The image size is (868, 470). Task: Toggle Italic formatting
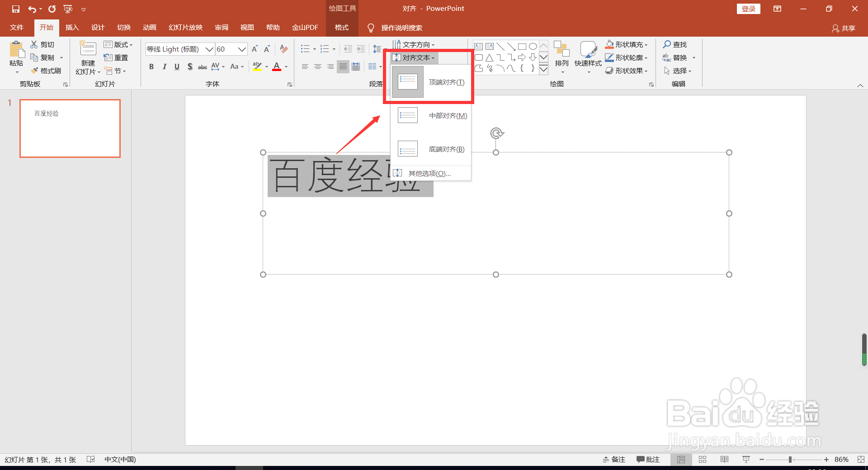(165, 67)
